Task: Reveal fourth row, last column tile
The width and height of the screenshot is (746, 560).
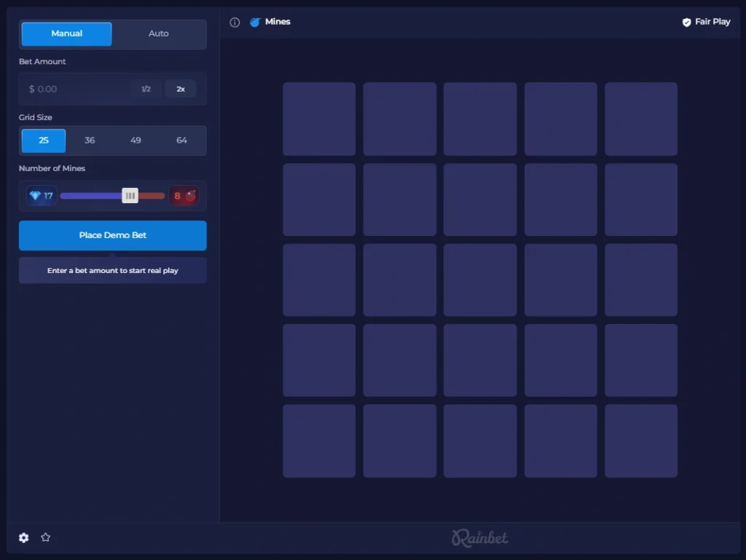Action: (641, 360)
